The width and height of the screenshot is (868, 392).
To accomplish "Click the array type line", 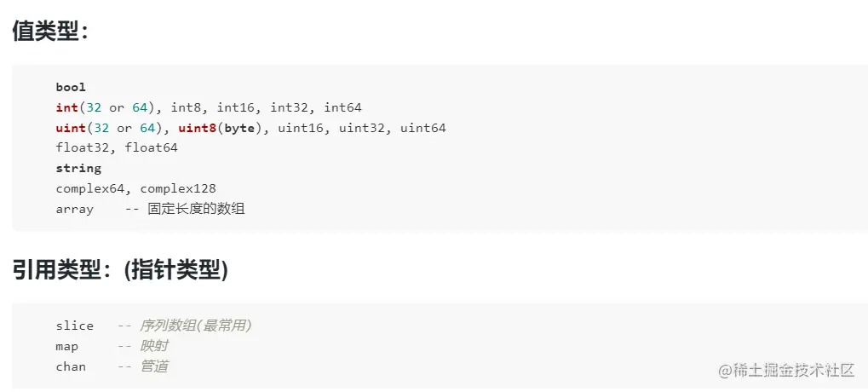I will (75, 209).
